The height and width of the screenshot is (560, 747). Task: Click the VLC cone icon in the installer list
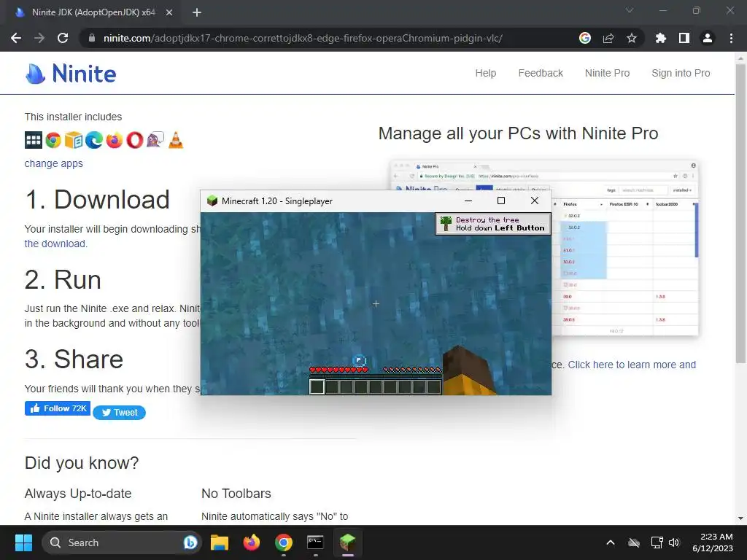point(176,140)
